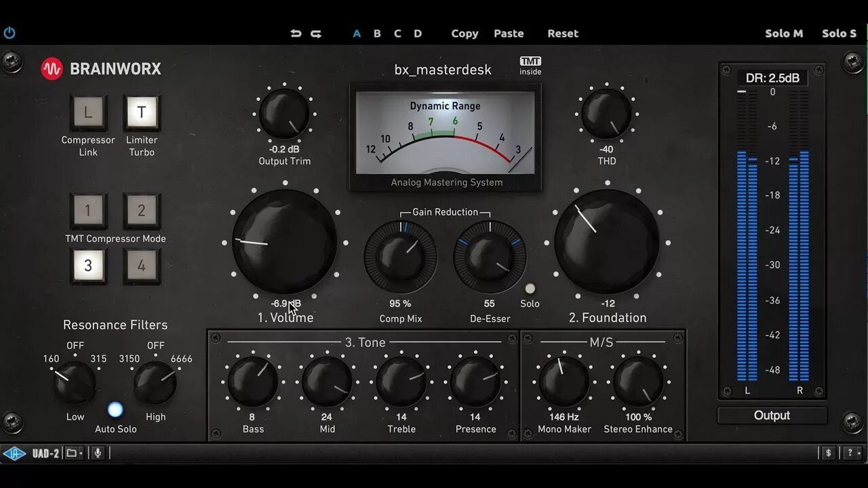Click the Dynamic Range VU meter
Image resolution: width=868 pixels, height=488 pixels.
(446, 137)
